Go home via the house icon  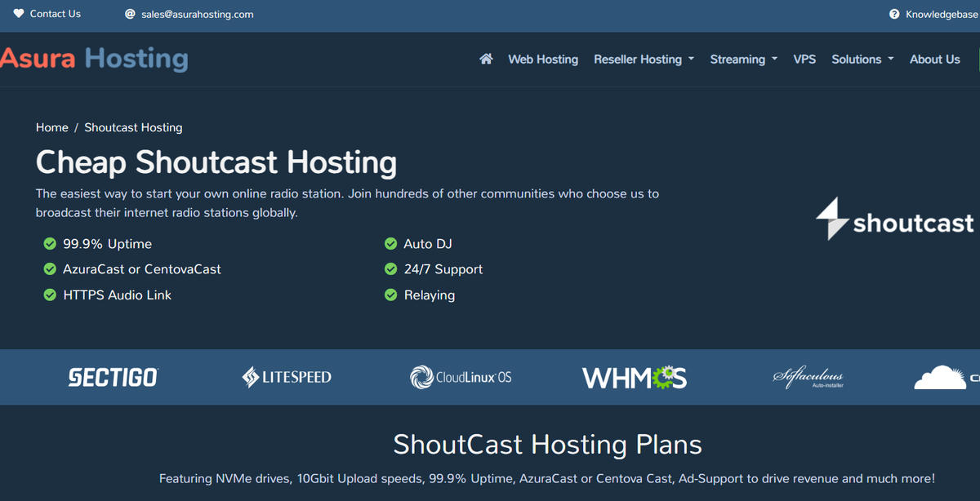[x=486, y=59]
